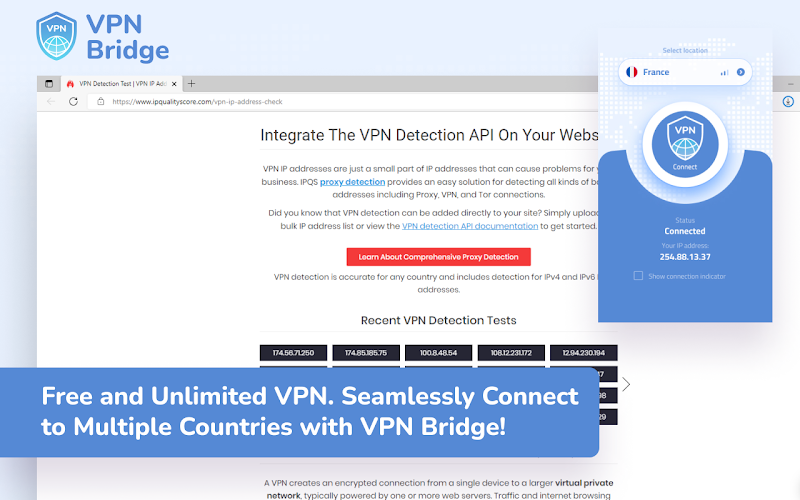Viewport: 800px width, 500px height.
Task: Open a new tab with the plus icon
Action: pyautogui.click(x=191, y=84)
